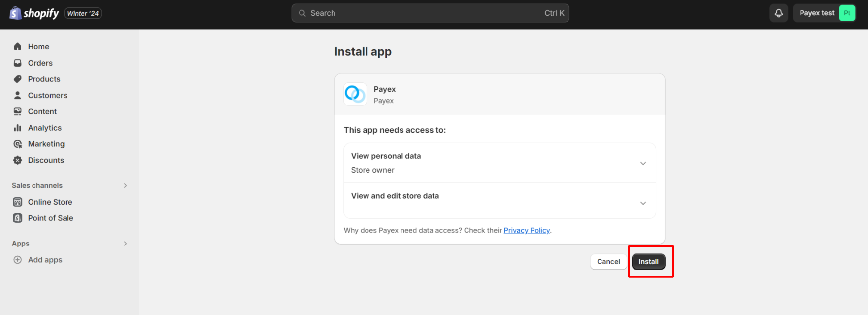The image size is (868, 315).
Task: Focus the Search input field
Action: [430, 13]
